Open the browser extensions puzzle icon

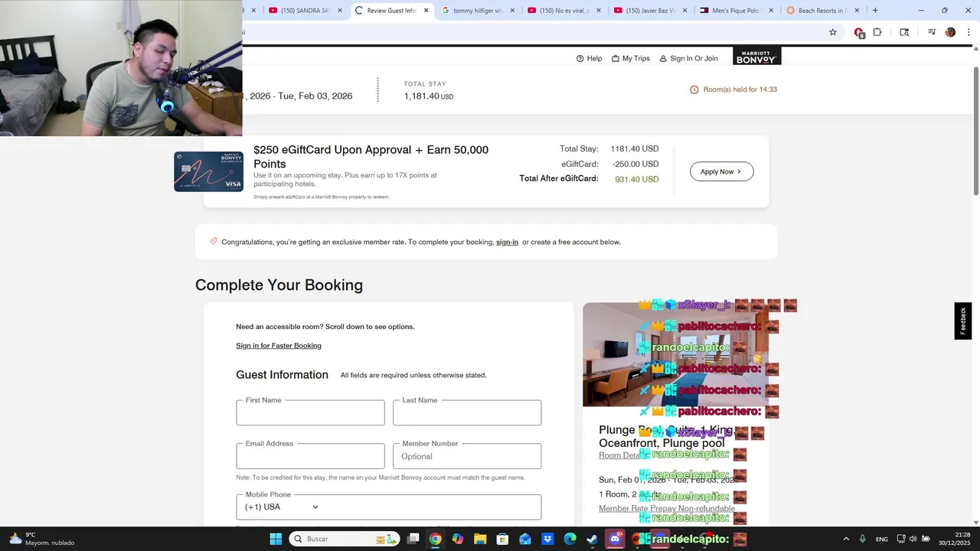tap(877, 32)
